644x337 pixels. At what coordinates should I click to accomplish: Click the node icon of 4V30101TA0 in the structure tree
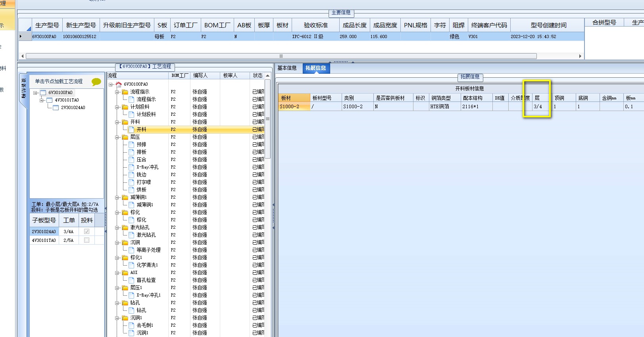(50, 100)
